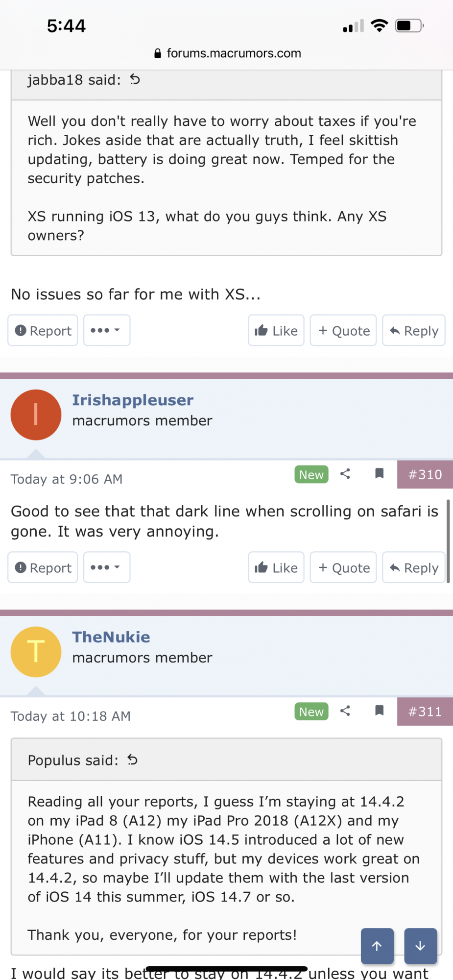
Task: Open Irishappleuser's profile link
Action: 133,400
